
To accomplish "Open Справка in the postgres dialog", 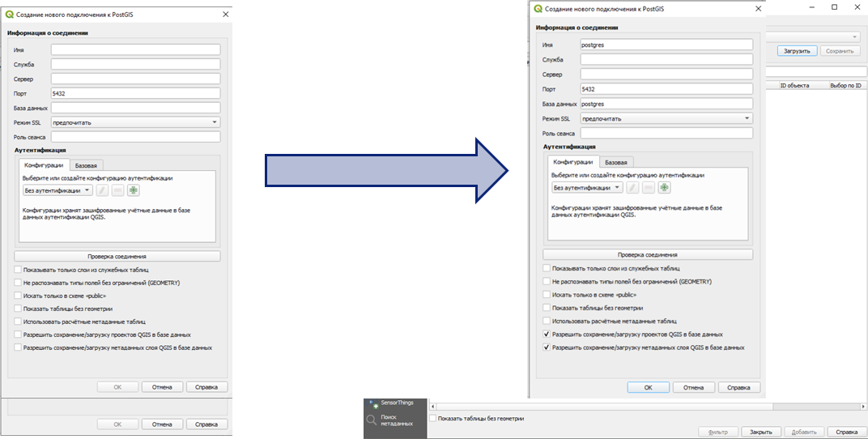I will pyautogui.click(x=738, y=387).
